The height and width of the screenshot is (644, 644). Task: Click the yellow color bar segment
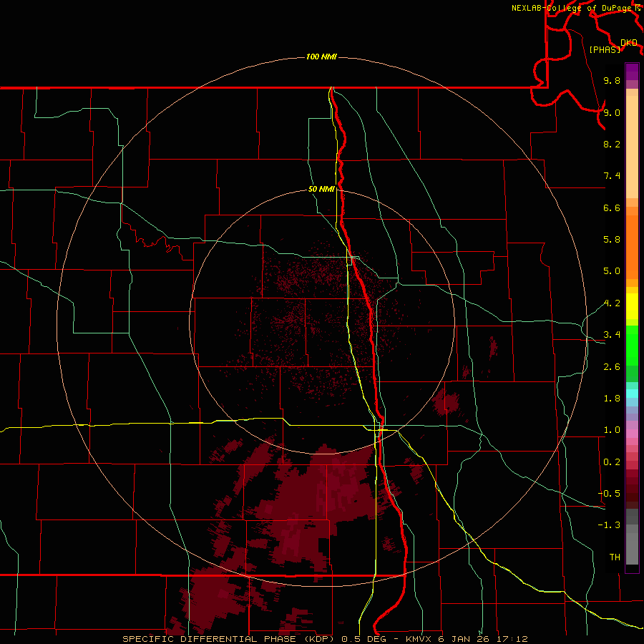pos(632,306)
